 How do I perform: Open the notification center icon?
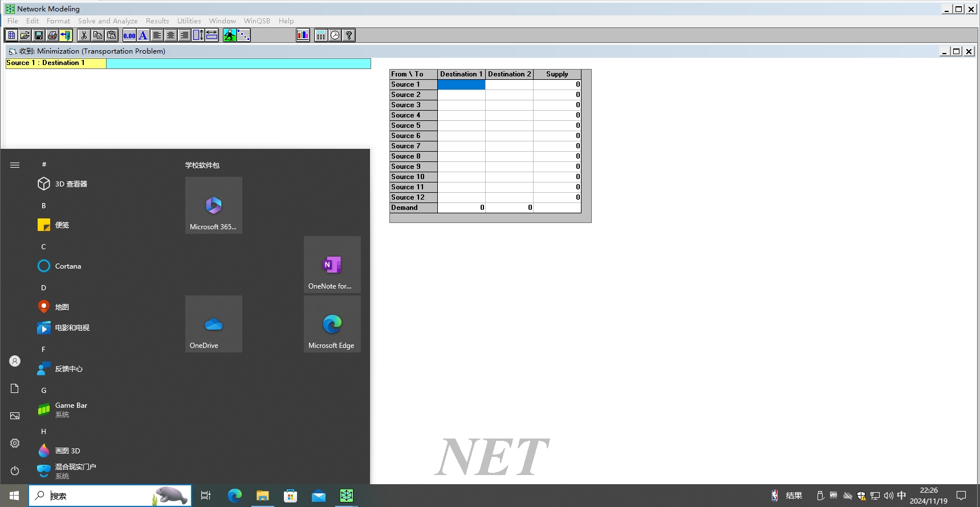[961, 496]
